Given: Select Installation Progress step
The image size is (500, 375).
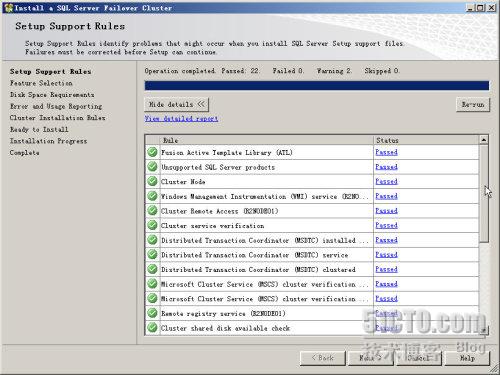Looking at the screenshot, I should [x=48, y=141].
